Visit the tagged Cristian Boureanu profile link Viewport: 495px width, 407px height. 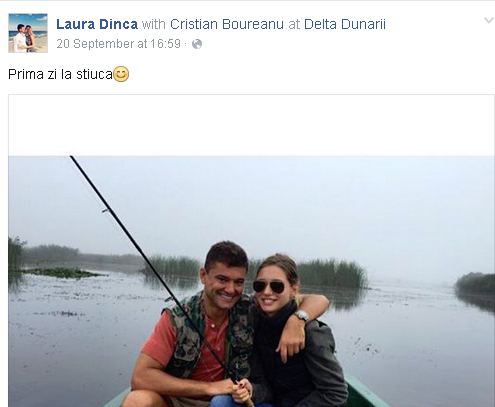click(227, 24)
